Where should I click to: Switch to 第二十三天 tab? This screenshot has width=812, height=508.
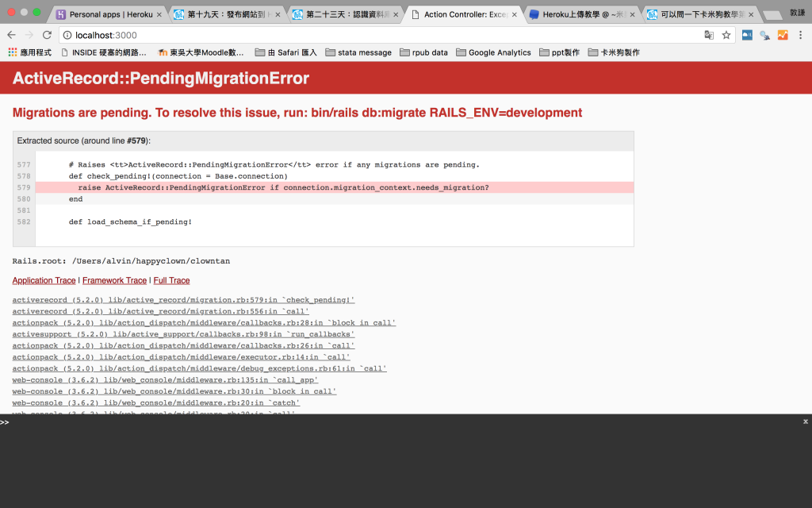tap(346, 14)
